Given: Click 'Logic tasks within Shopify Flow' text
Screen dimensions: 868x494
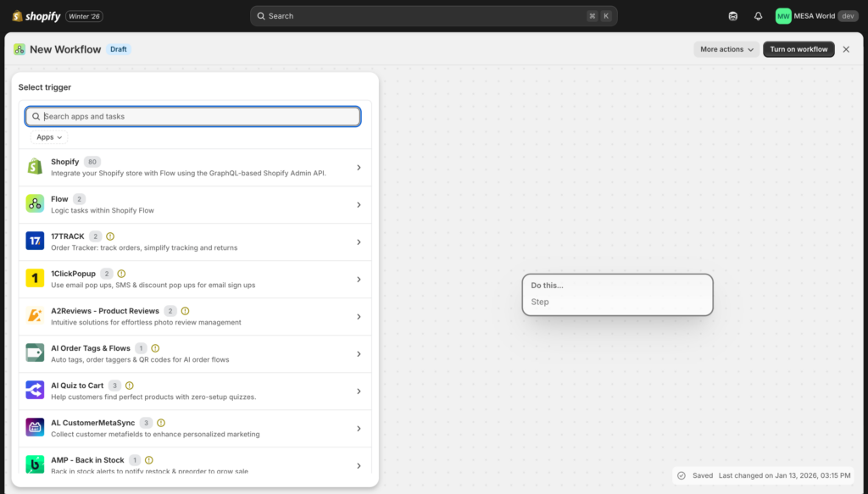Looking at the screenshot, I should pyautogui.click(x=103, y=210).
